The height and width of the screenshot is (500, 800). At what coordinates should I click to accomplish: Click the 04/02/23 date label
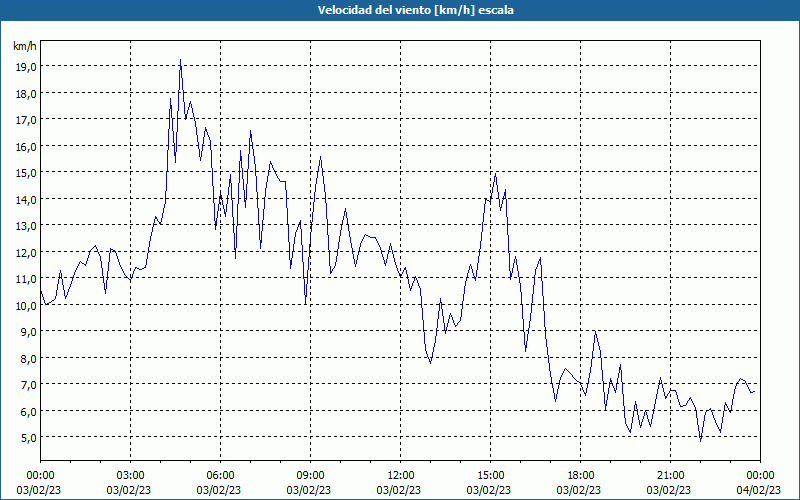tap(759, 490)
